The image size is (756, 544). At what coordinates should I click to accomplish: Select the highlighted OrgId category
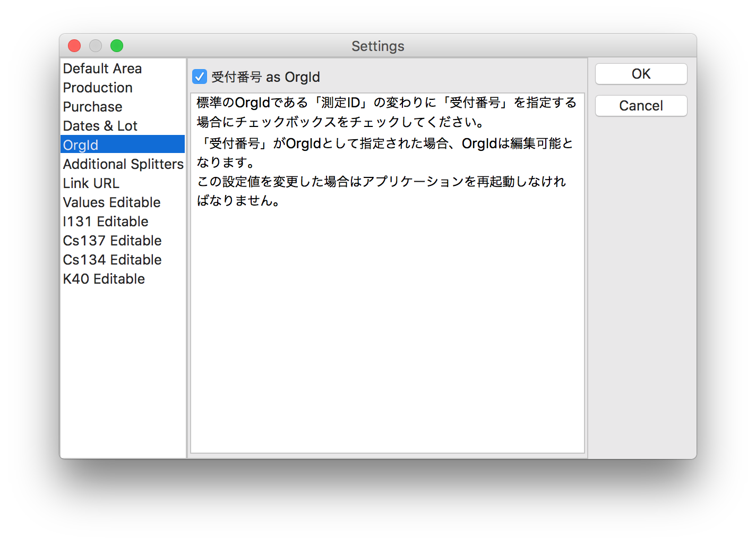[123, 144]
